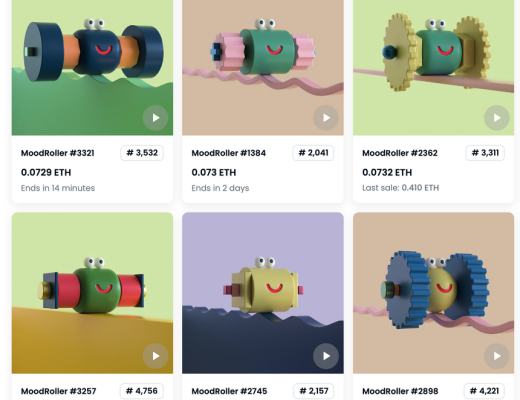This screenshot has height=400, width=520.
Task: Click the rarity rank badge # 2,157
Action: click(x=314, y=391)
